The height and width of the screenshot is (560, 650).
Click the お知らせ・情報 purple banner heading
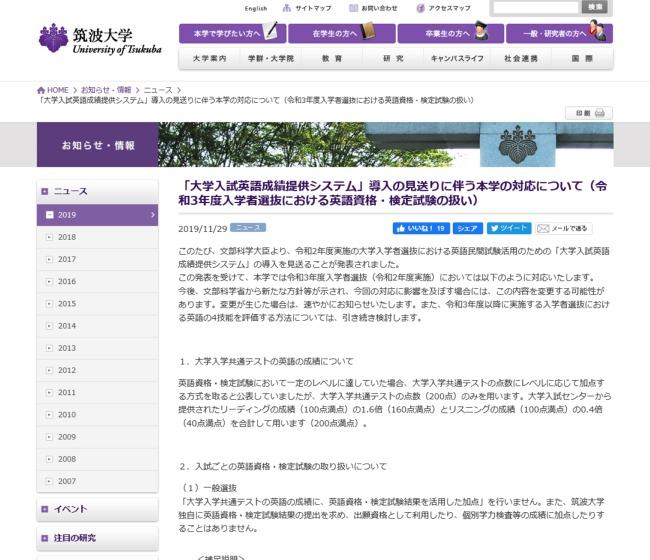98,145
